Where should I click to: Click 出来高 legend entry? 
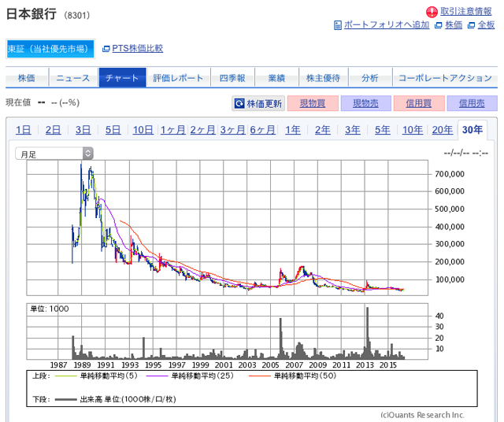116,399
